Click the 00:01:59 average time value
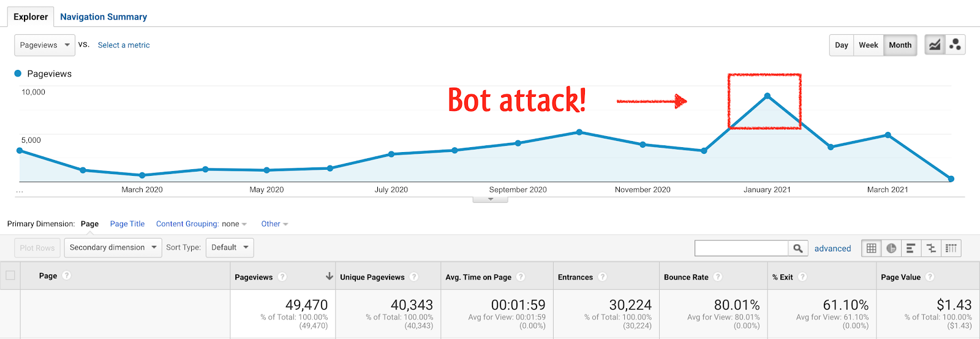The height and width of the screenshot is (339, 980). [x=518, y=305]
